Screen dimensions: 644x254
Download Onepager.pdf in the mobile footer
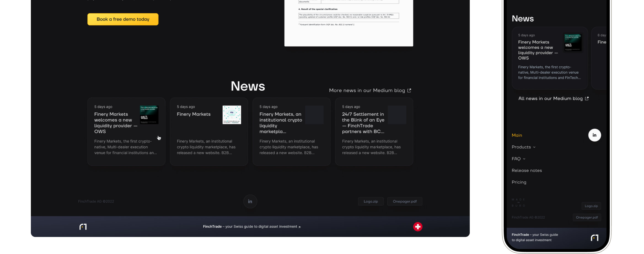[x=587, y=217]
